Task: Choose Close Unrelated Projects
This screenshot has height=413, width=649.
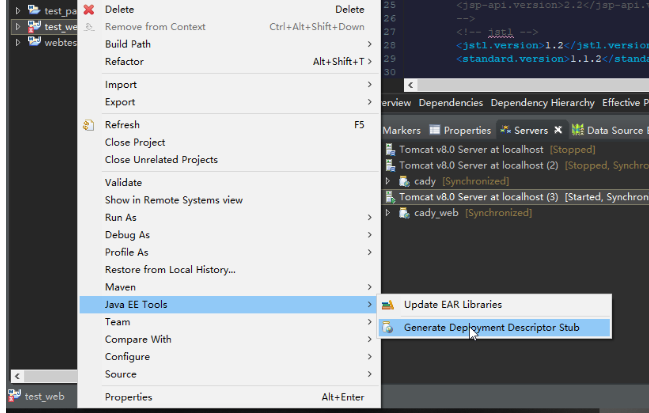Action: coord(161,160)
